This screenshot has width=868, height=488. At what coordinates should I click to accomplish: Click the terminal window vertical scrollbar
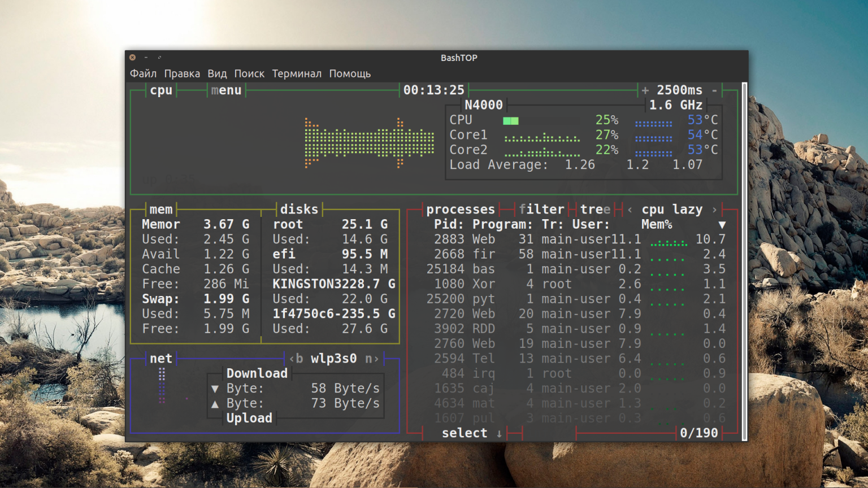744,260
